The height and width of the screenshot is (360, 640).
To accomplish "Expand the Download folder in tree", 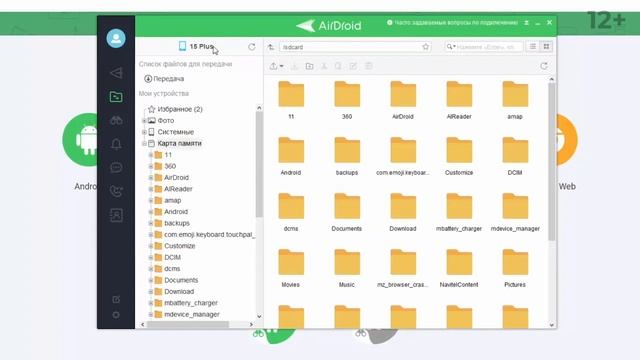I will (151, 292).
